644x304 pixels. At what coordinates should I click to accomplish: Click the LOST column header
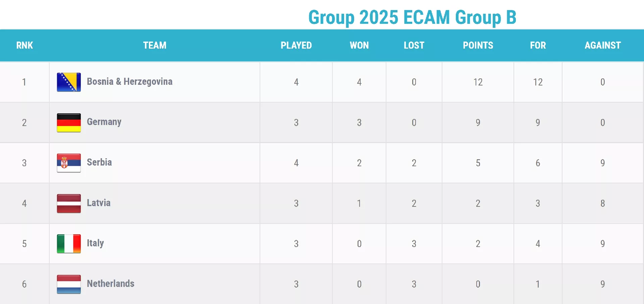414,45
